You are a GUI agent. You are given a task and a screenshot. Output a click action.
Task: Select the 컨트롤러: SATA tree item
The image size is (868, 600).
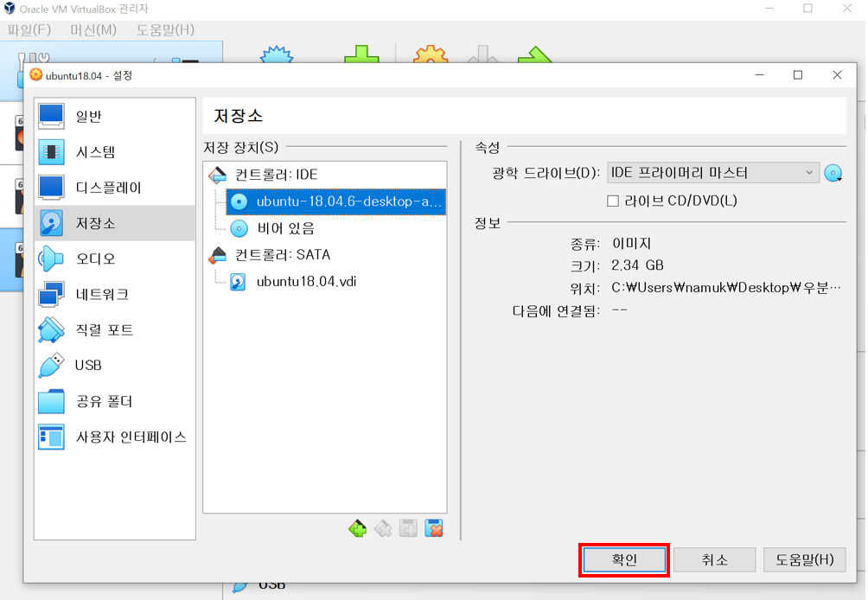click(x=283, y=255)
